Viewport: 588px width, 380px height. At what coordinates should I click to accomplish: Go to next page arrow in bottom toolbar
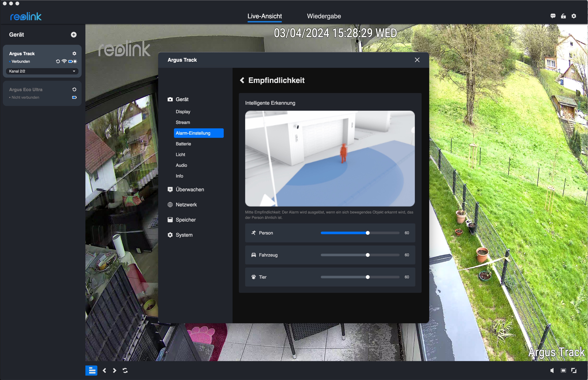114,370
